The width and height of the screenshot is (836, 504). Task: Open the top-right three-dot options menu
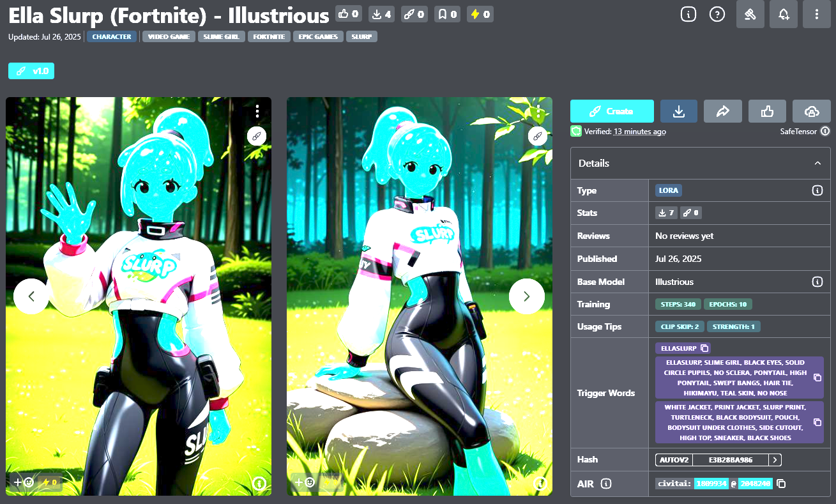coord(816,14)
